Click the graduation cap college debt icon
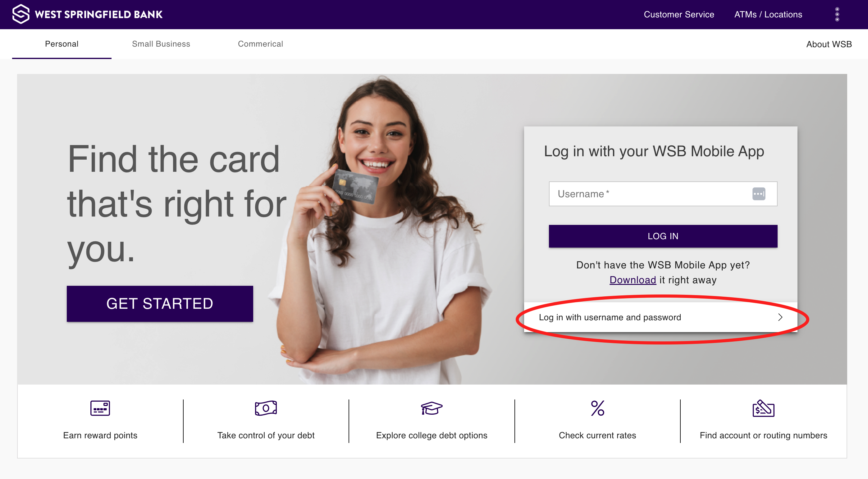 pos(432,408)
